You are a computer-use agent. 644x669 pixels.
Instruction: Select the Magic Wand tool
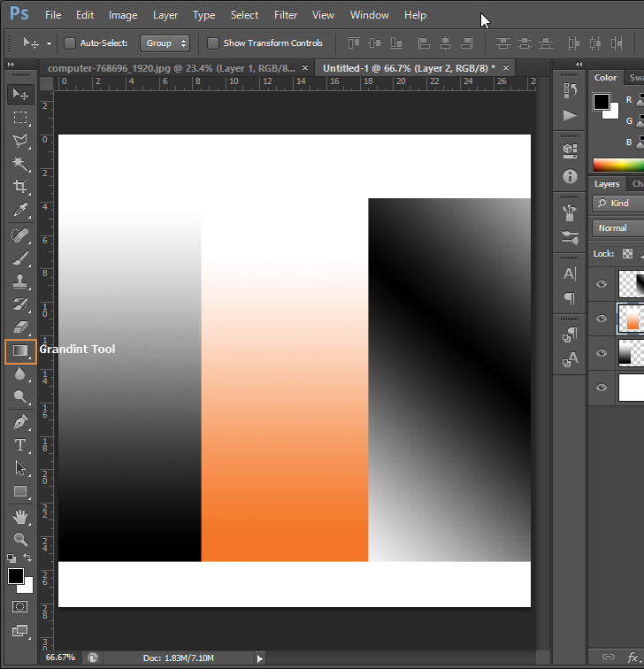tap(20, 164)
